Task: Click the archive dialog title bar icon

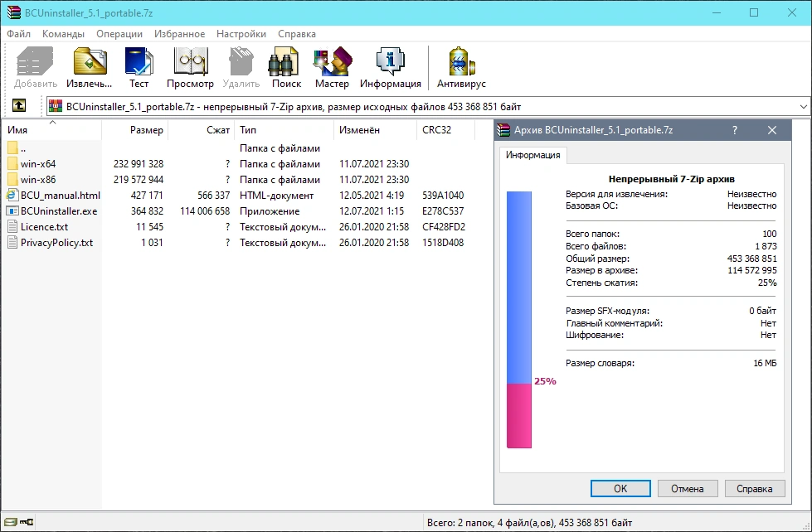Action: (503, 130)
